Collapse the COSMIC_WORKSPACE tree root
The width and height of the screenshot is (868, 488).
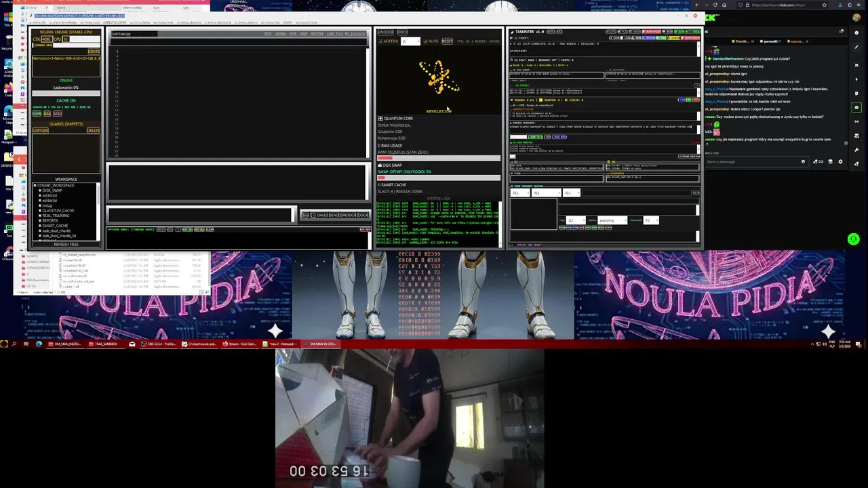click(x=35, y=185)
